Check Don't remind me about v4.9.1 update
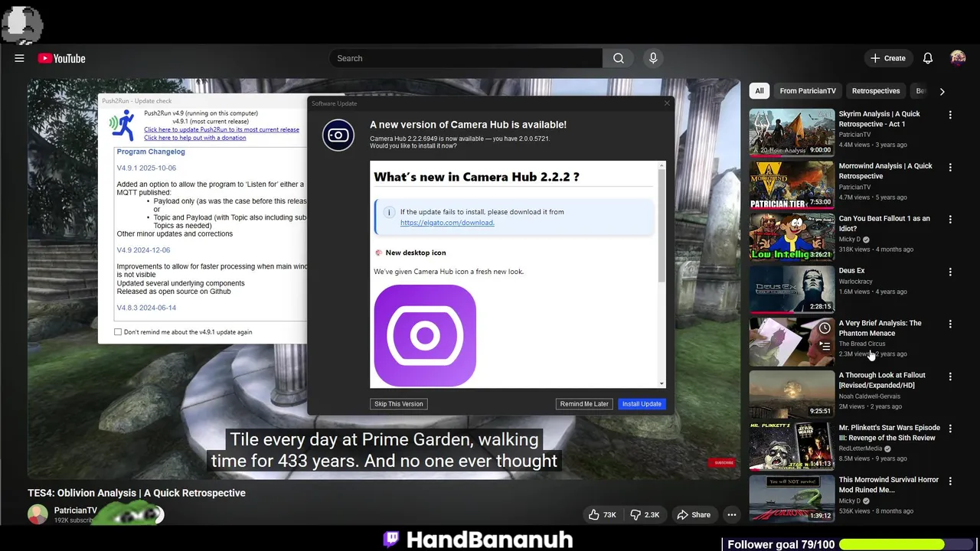Viewport: 980px width, 551px height. tap(118, 332)
